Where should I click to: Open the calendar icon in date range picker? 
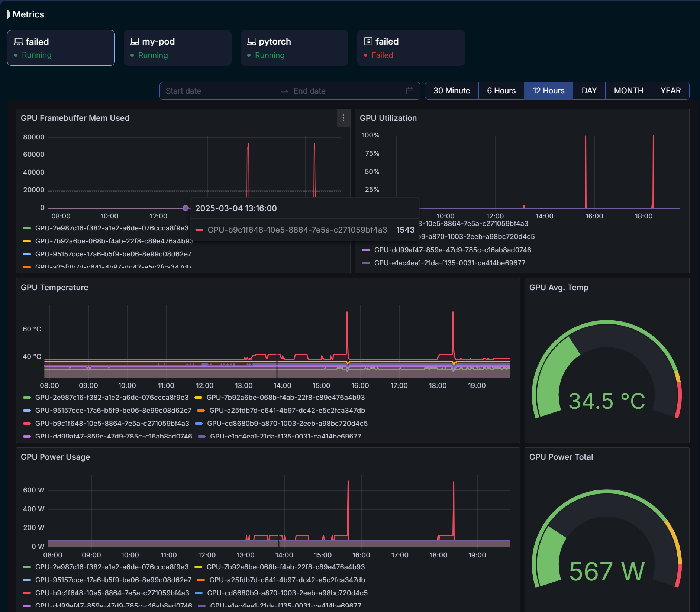coord(410,91)
